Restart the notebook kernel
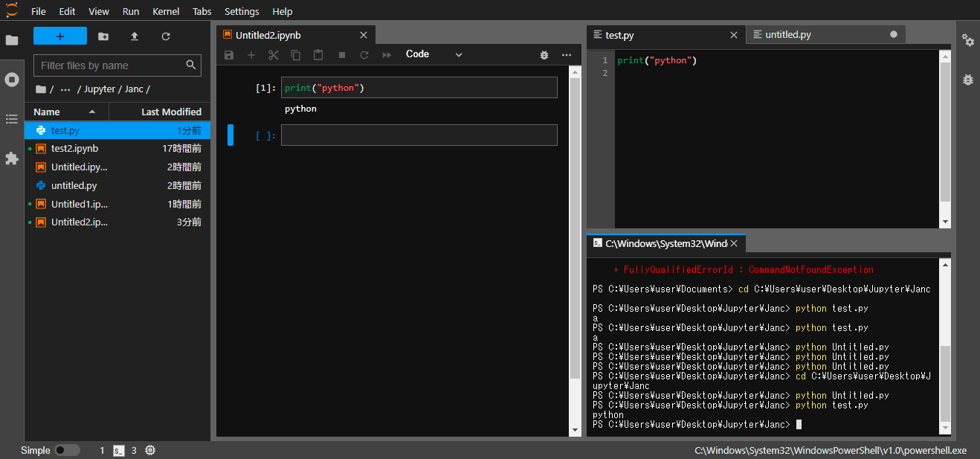This screenshot has width=980, height=459. (364, 54)
